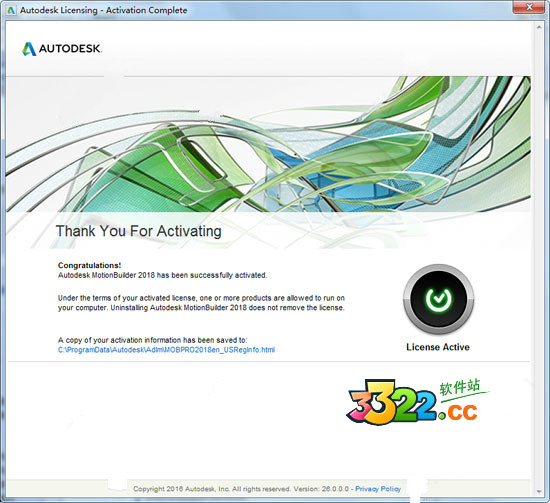The height and width of the screenshot is (503, 550).
Task: Click the scrollbar down arrow
Action: [x=539, y=491]
